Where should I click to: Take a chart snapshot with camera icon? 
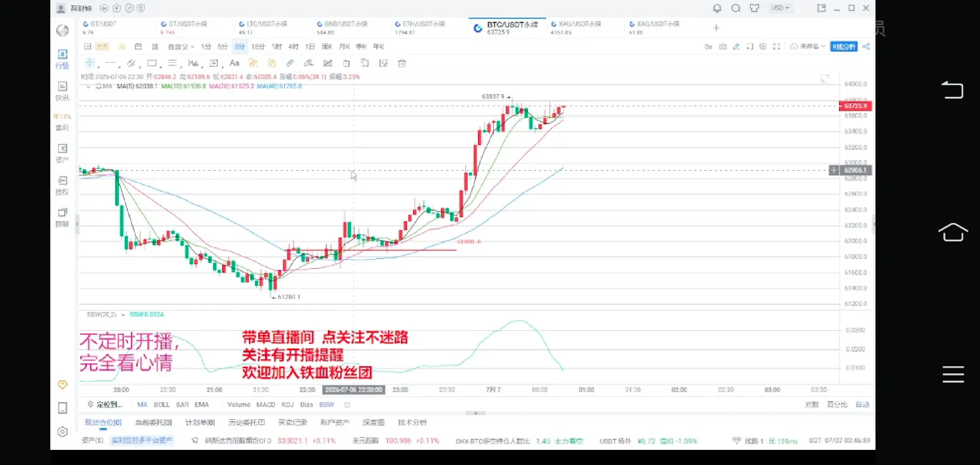click(x=723, y=46)
